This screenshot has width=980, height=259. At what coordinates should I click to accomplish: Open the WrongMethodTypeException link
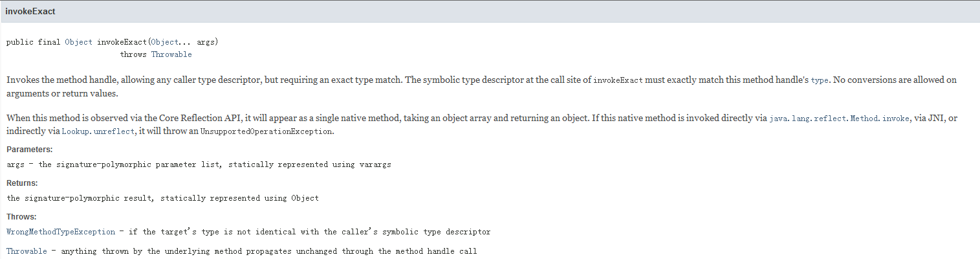[61, 232]
